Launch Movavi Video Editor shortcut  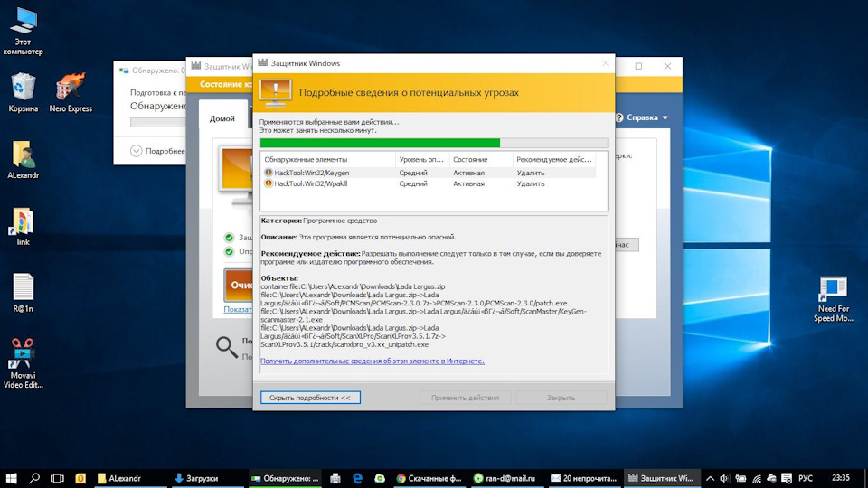[23, 363]
